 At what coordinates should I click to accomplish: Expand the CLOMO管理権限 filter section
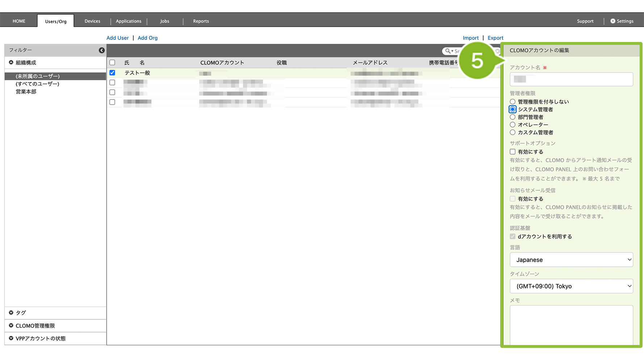pyautogui.click(x=11, y=326)
